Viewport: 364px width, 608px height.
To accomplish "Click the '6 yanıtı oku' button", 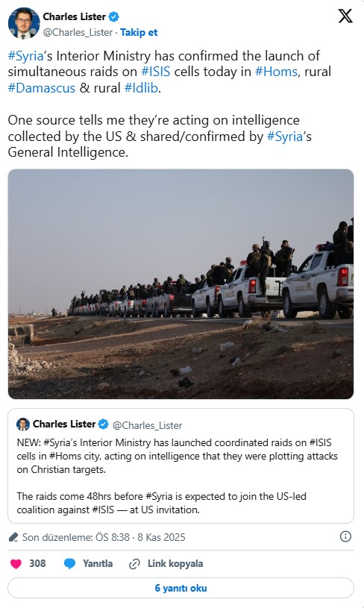I will pyautogui.click(x=181, y=588).
